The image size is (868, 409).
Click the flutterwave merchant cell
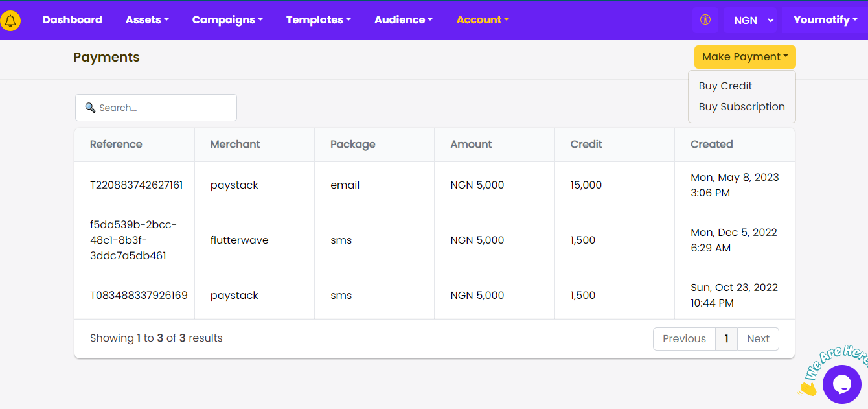tap(255, 240)
